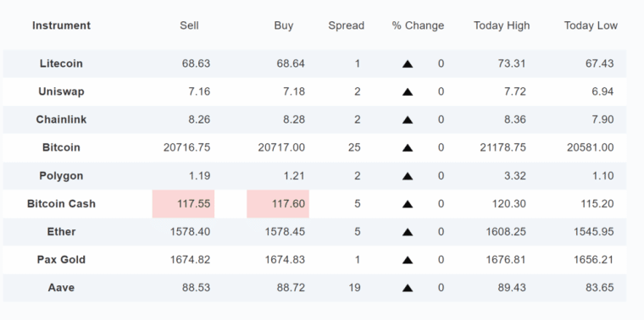
Task: Select the Polygon instrument name
Action: tap(61, 175)
